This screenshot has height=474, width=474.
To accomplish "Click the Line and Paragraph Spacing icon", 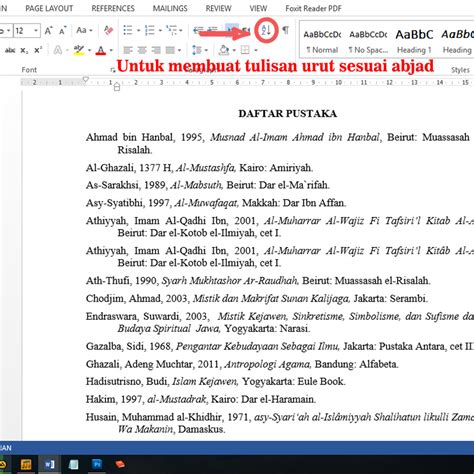I will [197, 50].
